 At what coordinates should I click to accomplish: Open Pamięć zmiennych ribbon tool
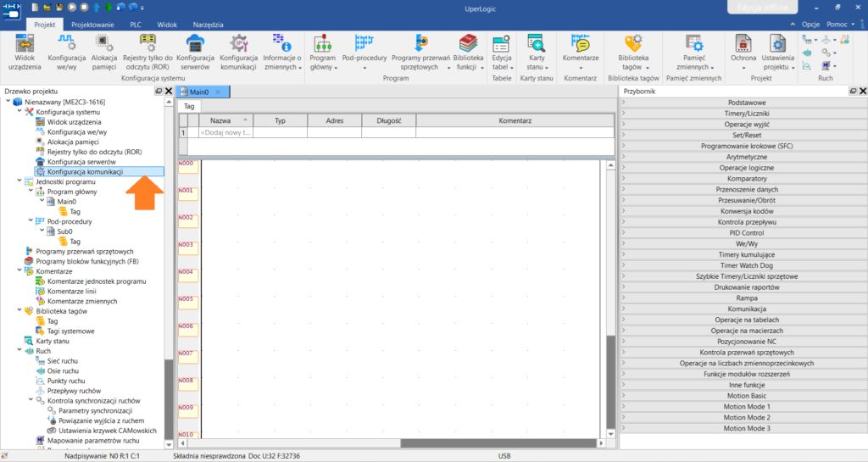tap(693, 53)
